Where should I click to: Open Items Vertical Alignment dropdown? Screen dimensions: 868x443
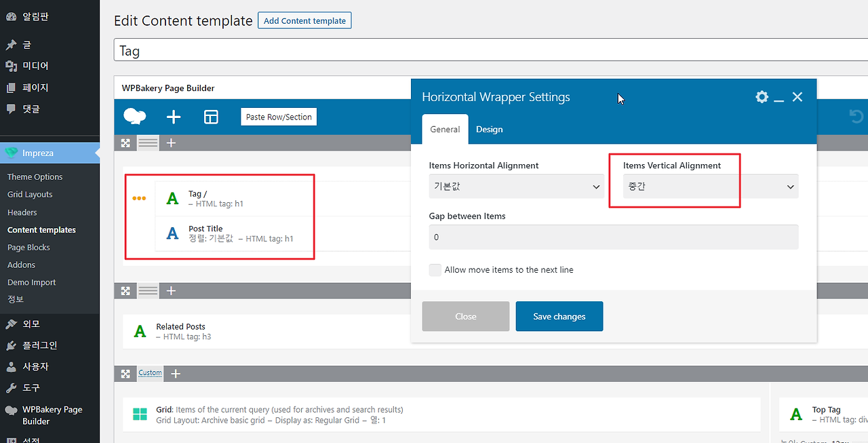[x=711, y=187]
